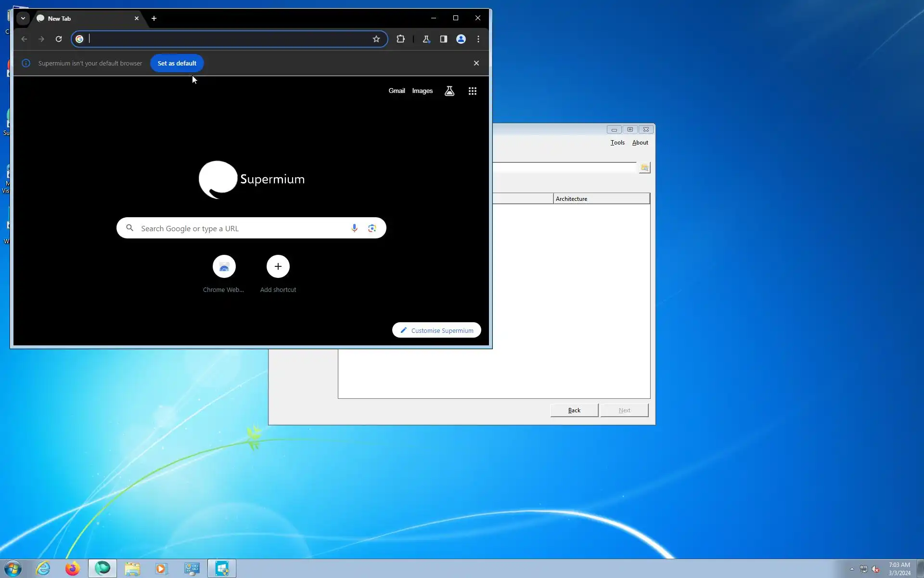Open the Chrome Labs flask icon in toolbar
Viewport: 924px width, 578px height.
pos(426,39)
